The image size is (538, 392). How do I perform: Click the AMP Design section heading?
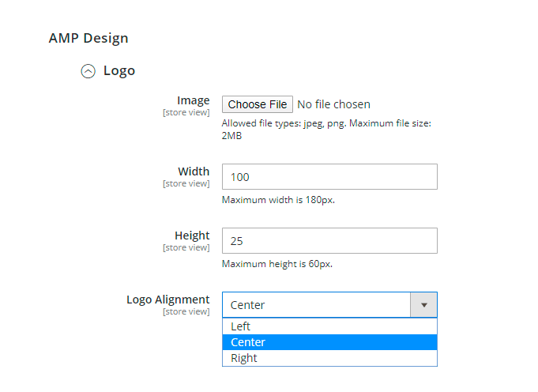coord(88,38)
